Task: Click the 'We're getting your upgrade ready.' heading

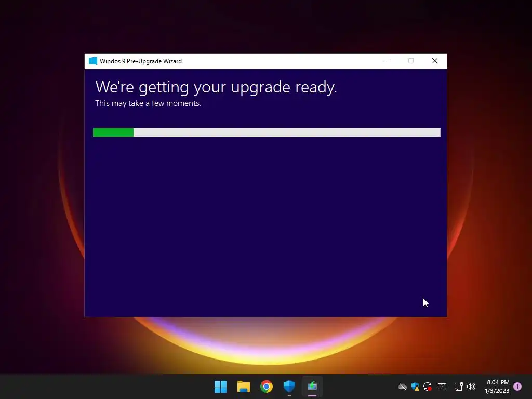Action: (x=216, y=87)
